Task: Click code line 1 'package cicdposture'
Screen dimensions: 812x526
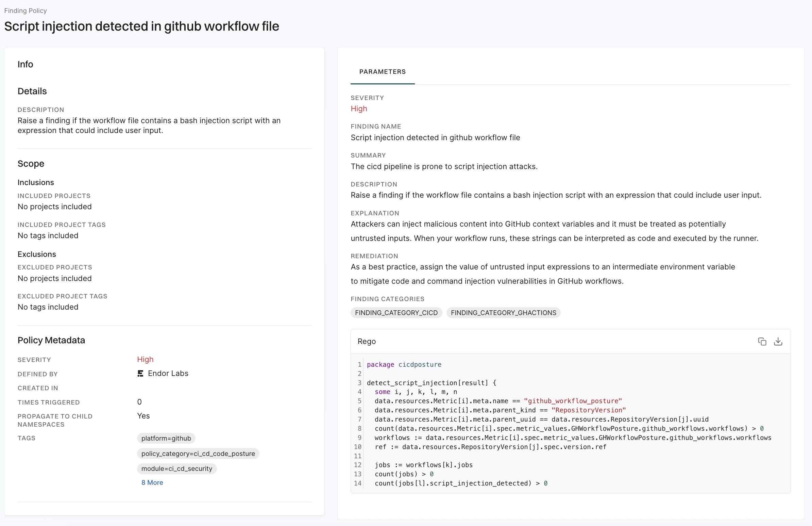Action: (404, 364)
